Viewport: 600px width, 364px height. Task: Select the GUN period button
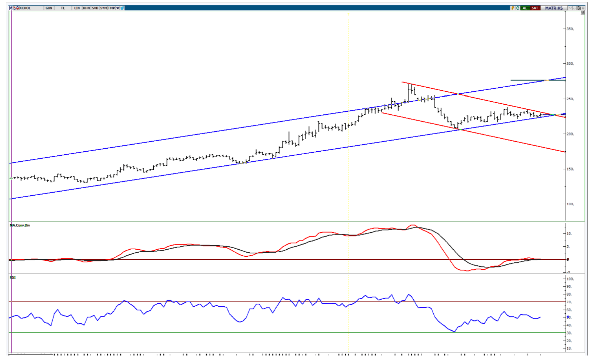coord(49,8)
